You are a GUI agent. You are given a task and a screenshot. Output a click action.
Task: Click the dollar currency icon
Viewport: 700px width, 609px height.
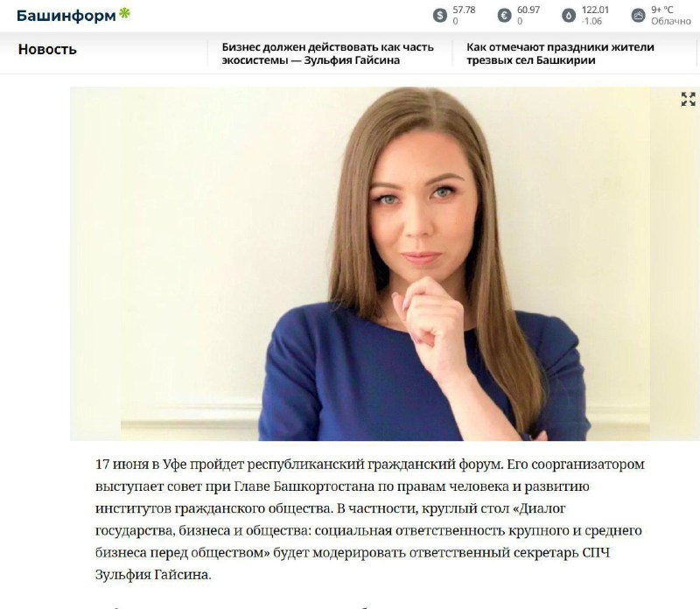[440, 16]
